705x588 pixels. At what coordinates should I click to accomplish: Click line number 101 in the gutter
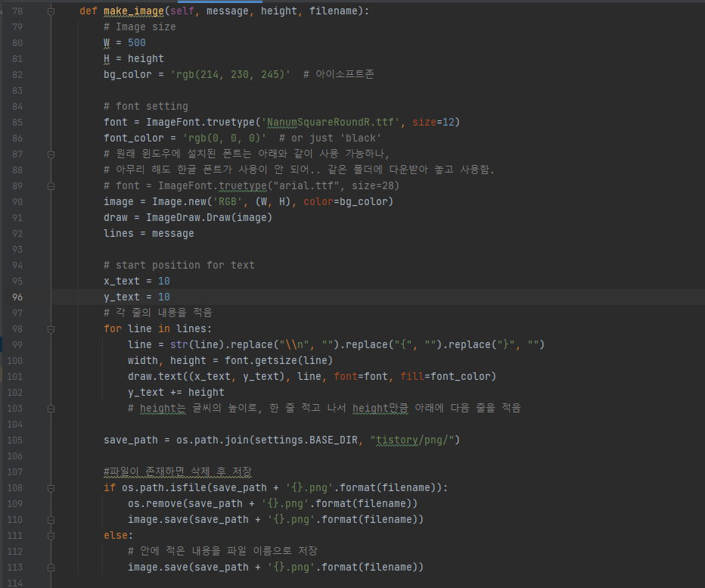15,377
